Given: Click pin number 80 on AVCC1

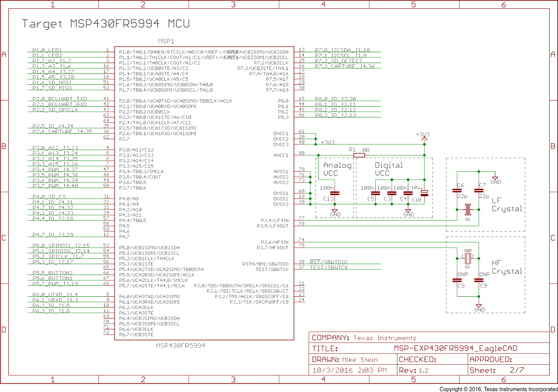Looking at the screenshot, I should coord(302,153).
